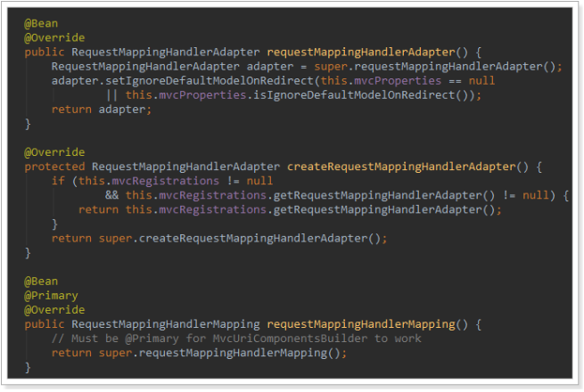Click the 'return adapter;' statement

pyautogui.click(x=102, y=110)
